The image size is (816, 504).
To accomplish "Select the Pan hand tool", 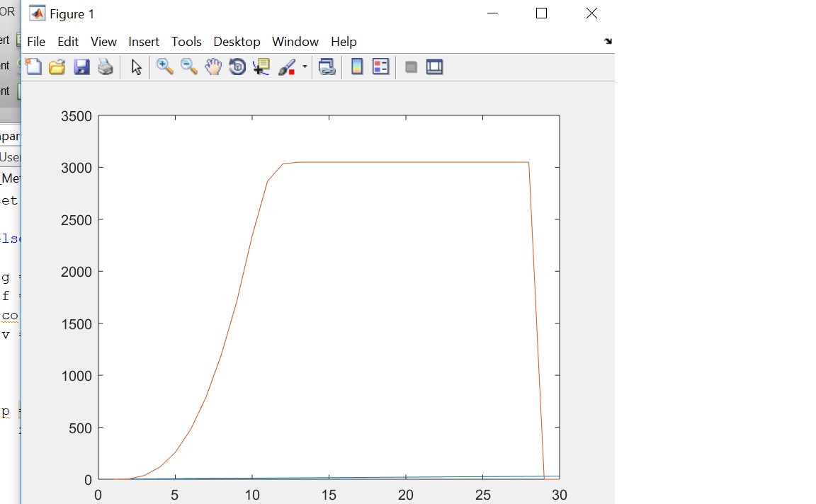I will tap(213, 67).
